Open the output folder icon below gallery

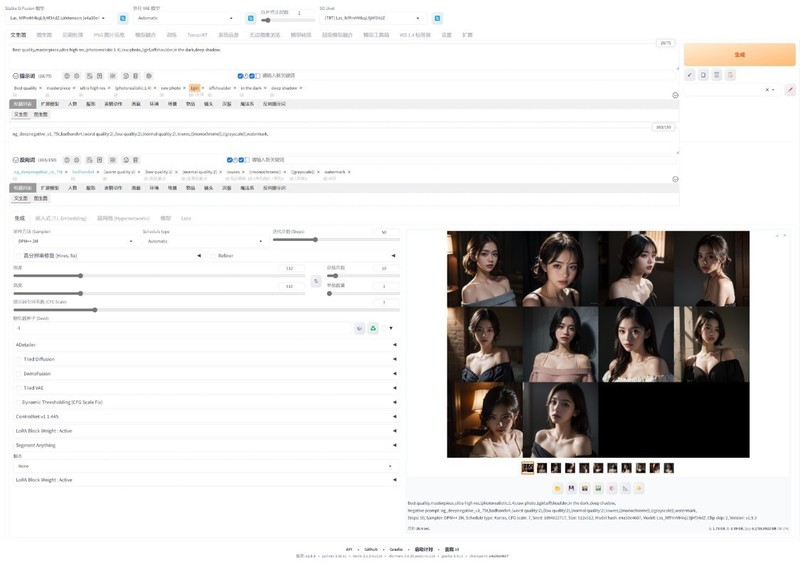tap(558, 488)
